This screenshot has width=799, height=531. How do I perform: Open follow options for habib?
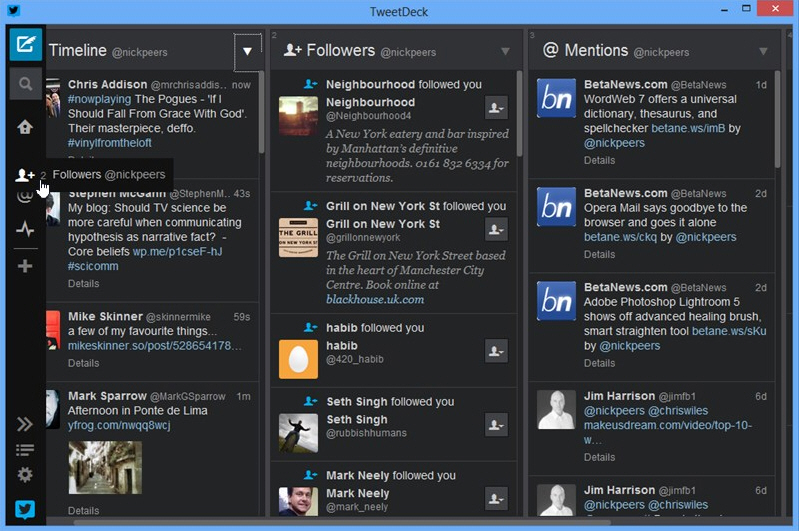pos(496,351)
